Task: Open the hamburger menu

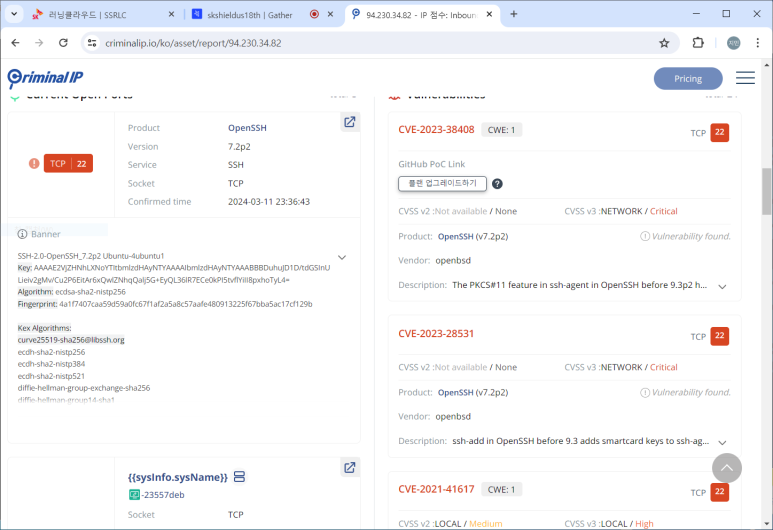Action: point(745,78)
